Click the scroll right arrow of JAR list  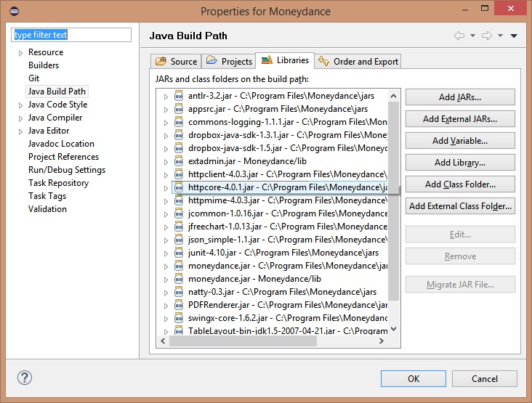coord(382,341)
